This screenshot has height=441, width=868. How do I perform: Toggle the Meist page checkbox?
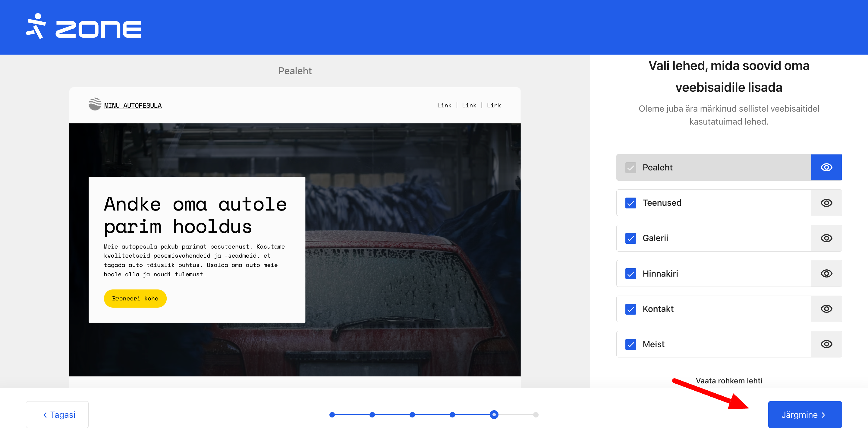point(631,344)
